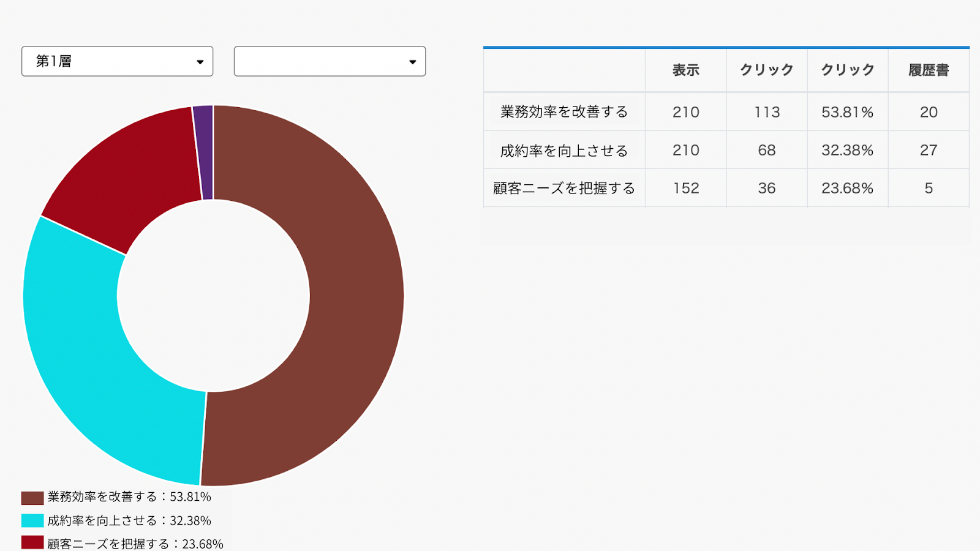Viewport: 980px width, 551px height.
Task: Click 表示 value 210 in 業務効率を改善する row
Action: tap(685, 112)
